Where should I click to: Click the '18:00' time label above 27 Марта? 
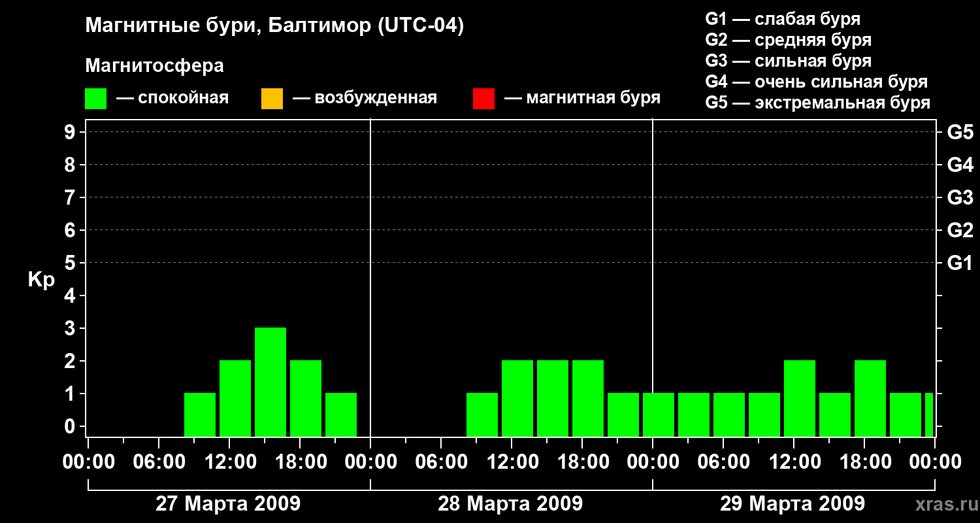(300, 462)
